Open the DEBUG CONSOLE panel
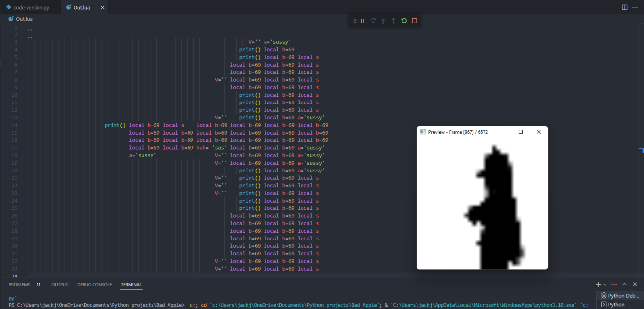Image resolution: width=644 pixels, height=309 pixels. click(x=94, y=284)
